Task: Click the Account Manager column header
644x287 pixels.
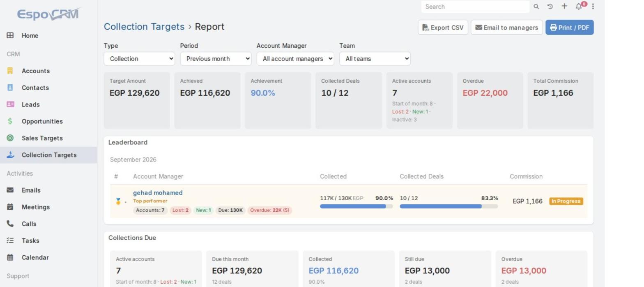Action: click(158, 176)
